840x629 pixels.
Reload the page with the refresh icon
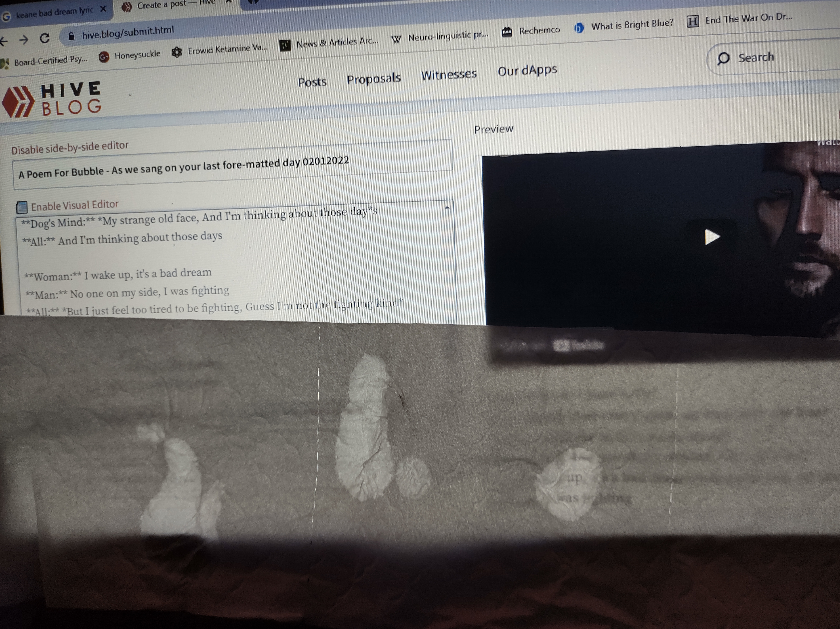pos(45,38)
